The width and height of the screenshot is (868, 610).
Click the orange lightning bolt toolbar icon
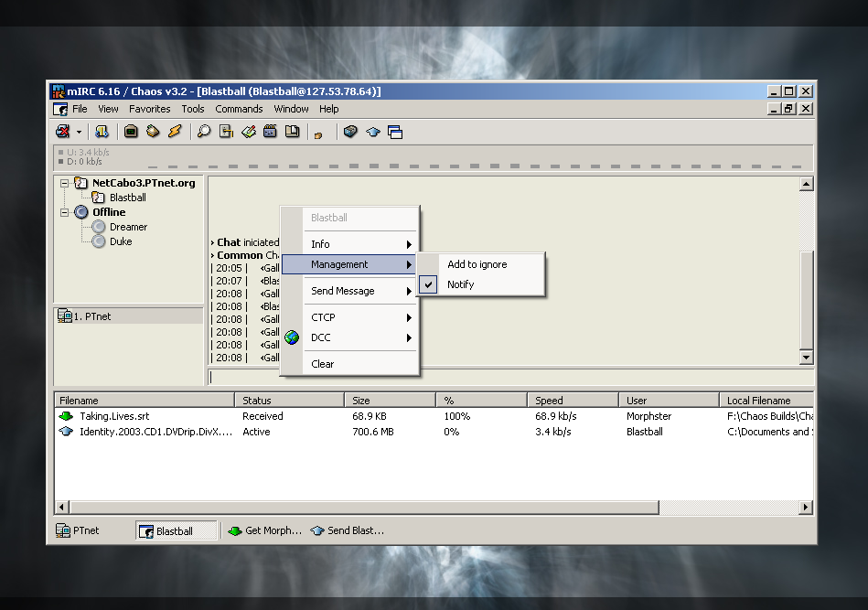tap(175, 131)
